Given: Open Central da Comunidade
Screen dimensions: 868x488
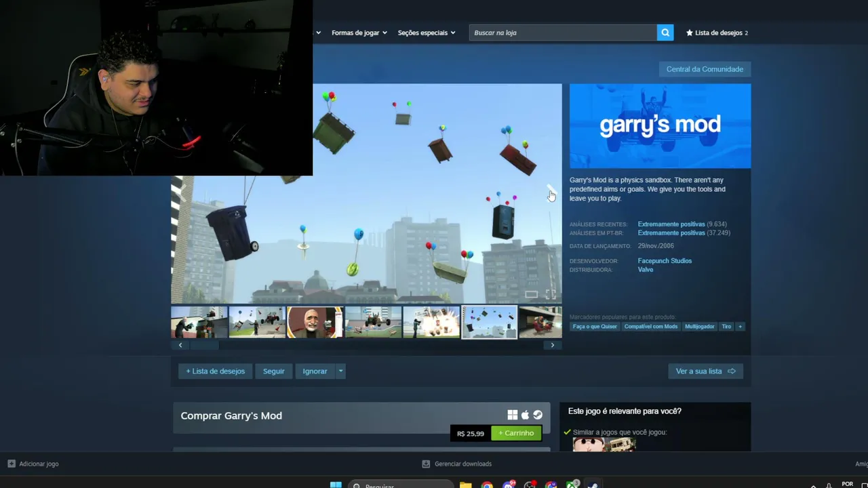Looking at the screenshot, I should click(x=705, y=69).
